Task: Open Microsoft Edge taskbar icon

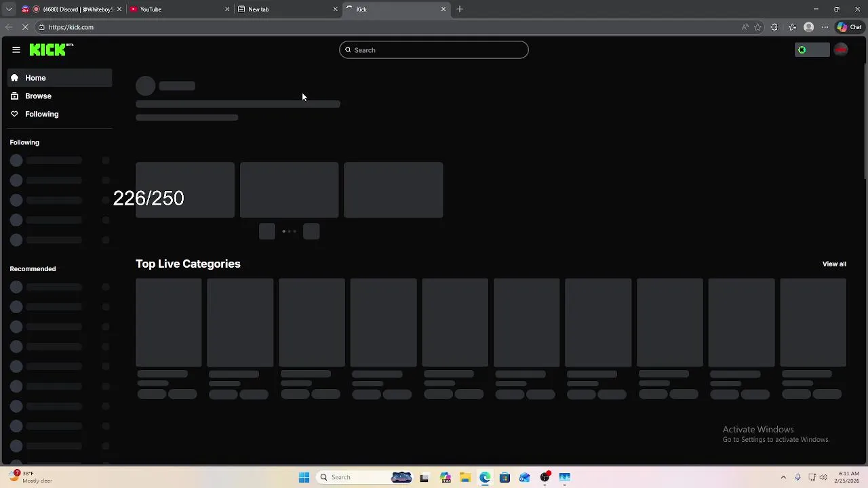Action: click(485, 477)
